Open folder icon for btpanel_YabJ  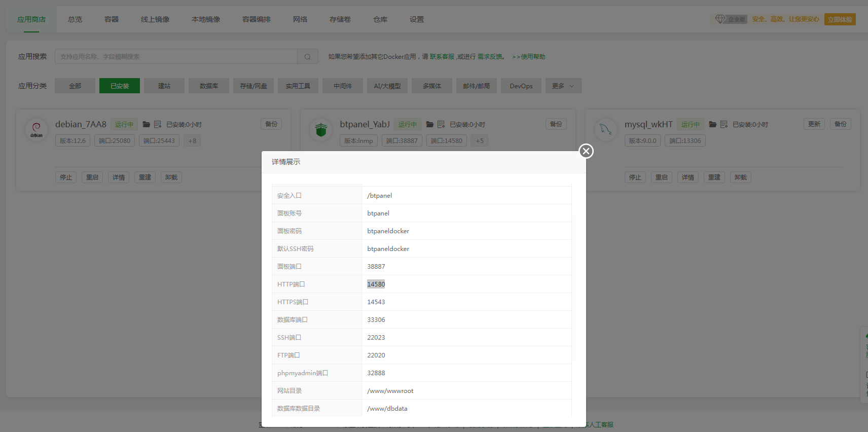coord(430,124)
